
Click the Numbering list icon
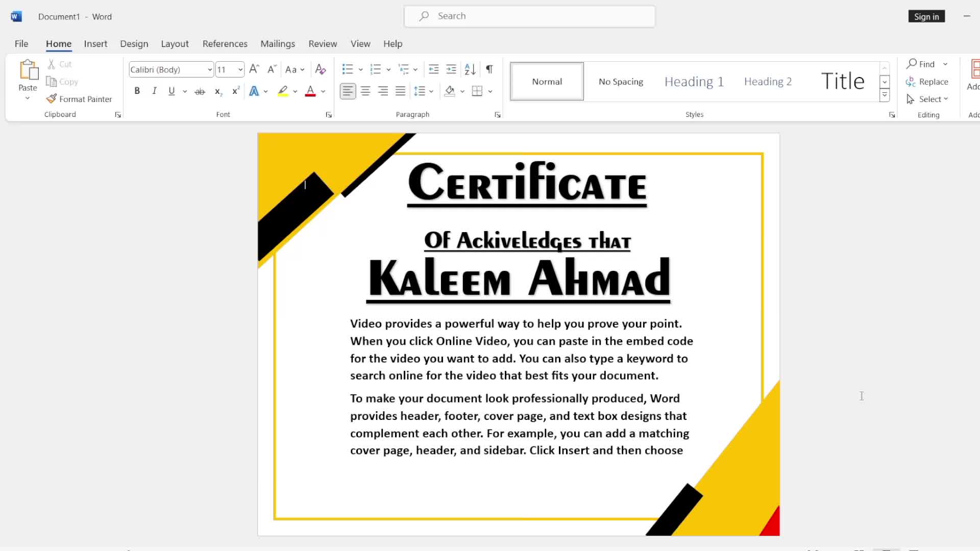point(376,69)
